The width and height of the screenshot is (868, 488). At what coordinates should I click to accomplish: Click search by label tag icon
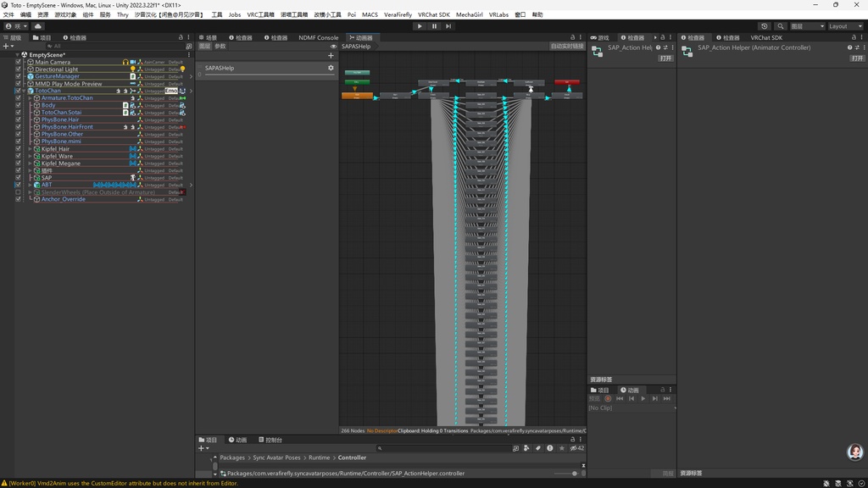537,448
